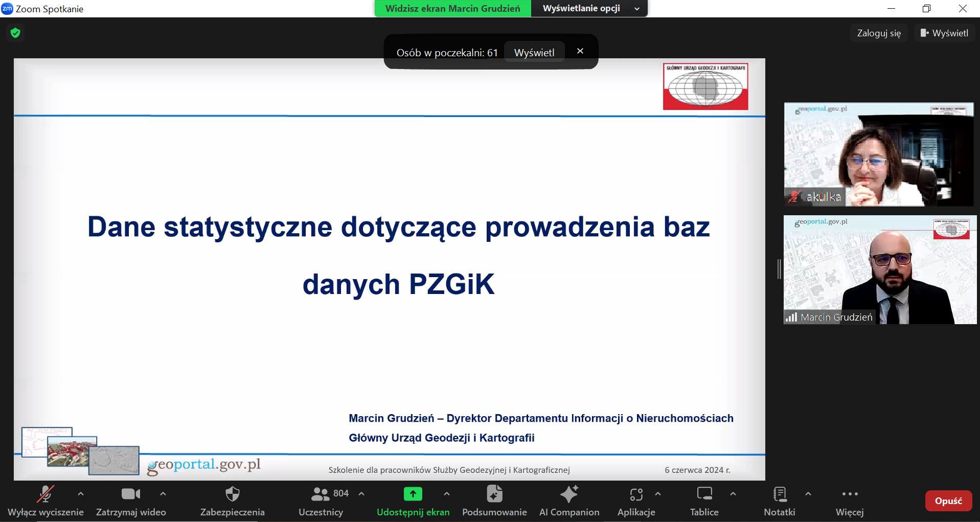Select Marcin Grudzień video thumbnail
980x522 pixels.
880,270
